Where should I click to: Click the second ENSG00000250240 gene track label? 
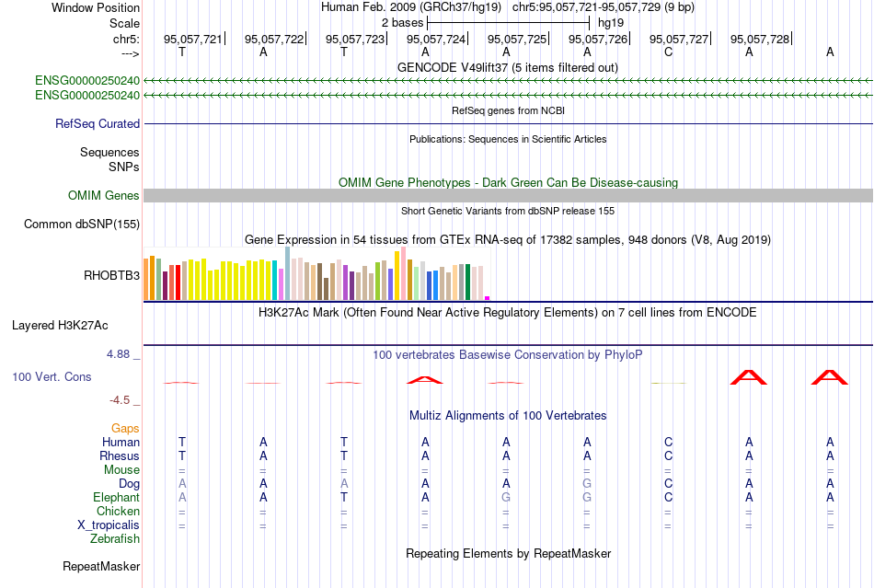click(87, 96)
